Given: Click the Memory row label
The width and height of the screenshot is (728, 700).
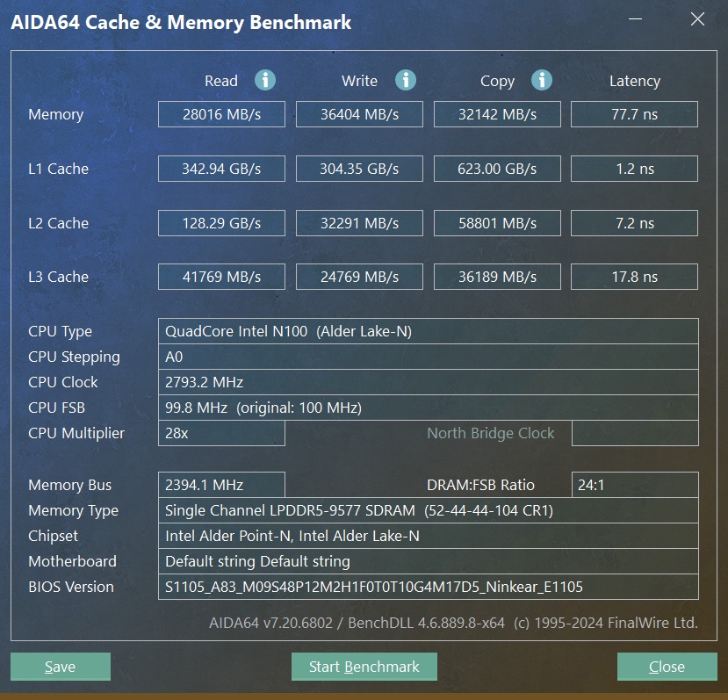Looking at the screenshot, I should pos(55,114).
